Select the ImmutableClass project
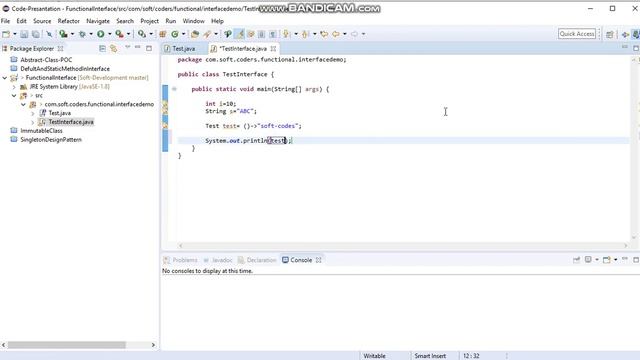Screen dimensions: 640x360 click(41, 131)
